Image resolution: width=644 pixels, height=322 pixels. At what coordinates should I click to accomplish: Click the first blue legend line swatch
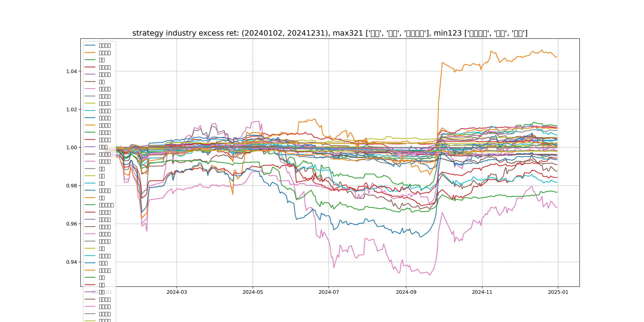(90, 45)
